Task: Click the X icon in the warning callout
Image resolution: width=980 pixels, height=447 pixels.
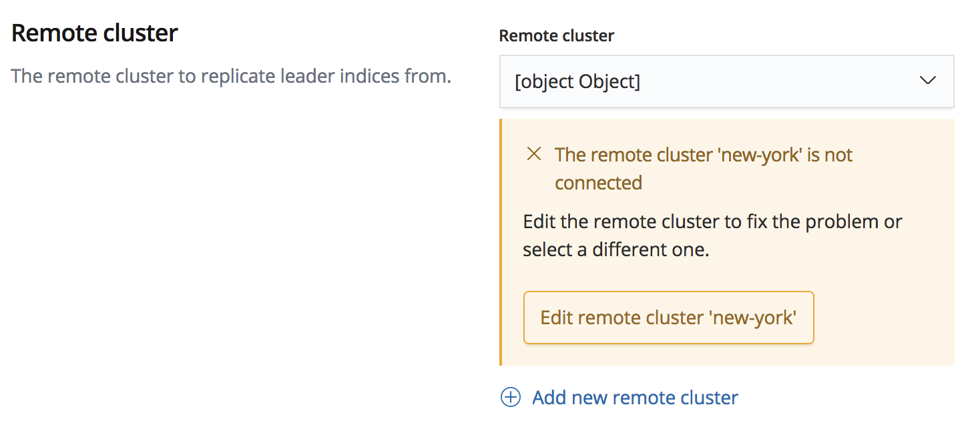Action: pyautogui.click(x=534, y=155)
